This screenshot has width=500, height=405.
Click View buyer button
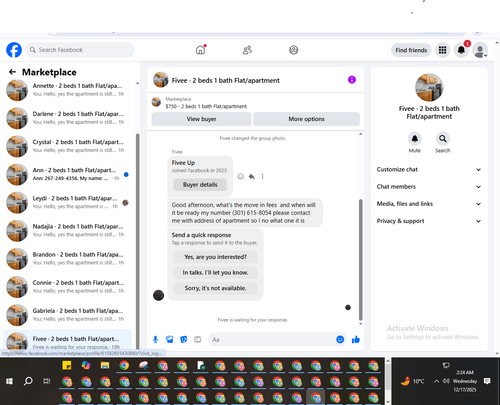pyautogui.click(x=201, y=119)
